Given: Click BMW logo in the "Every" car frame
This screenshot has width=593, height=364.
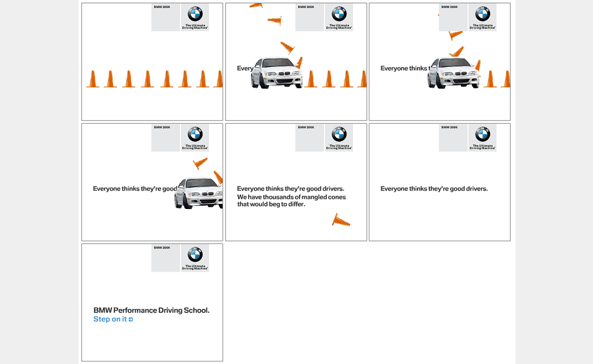Looking at the screenshot, I should tap(339, 14).
